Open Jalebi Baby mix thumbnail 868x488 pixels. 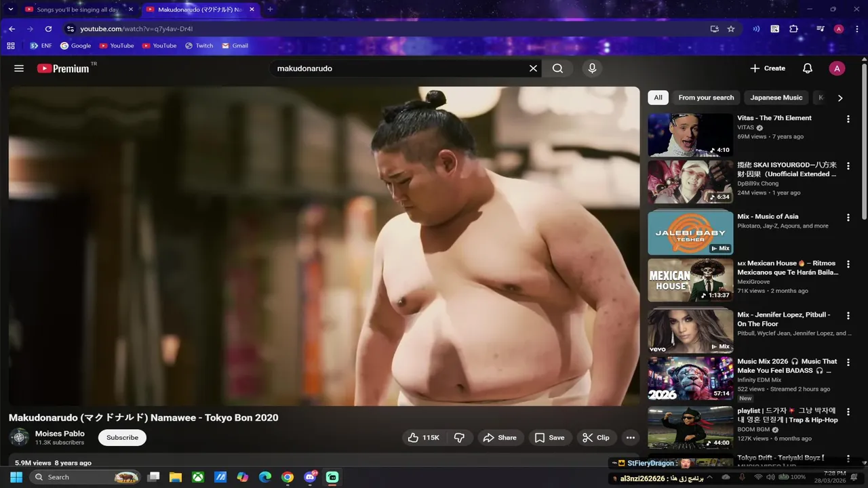[x=690, y=232]
